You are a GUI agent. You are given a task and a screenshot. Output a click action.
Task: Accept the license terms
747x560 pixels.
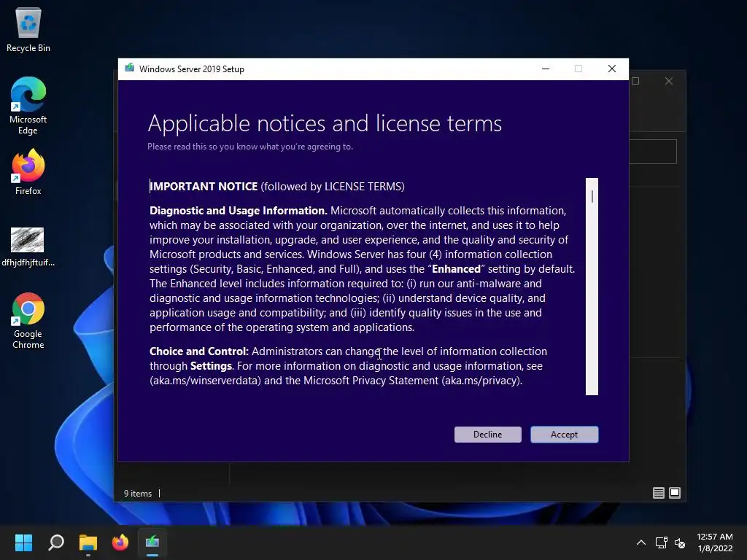564,435
